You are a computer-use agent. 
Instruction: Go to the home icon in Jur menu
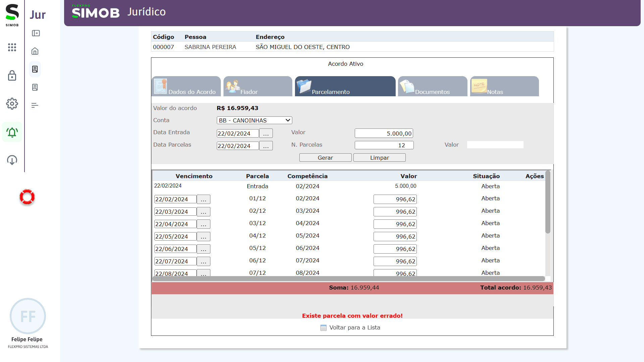click(x=35, y=51)
